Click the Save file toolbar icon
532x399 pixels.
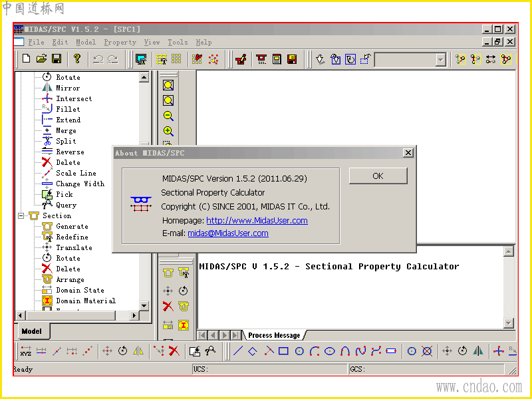(57, 59)
